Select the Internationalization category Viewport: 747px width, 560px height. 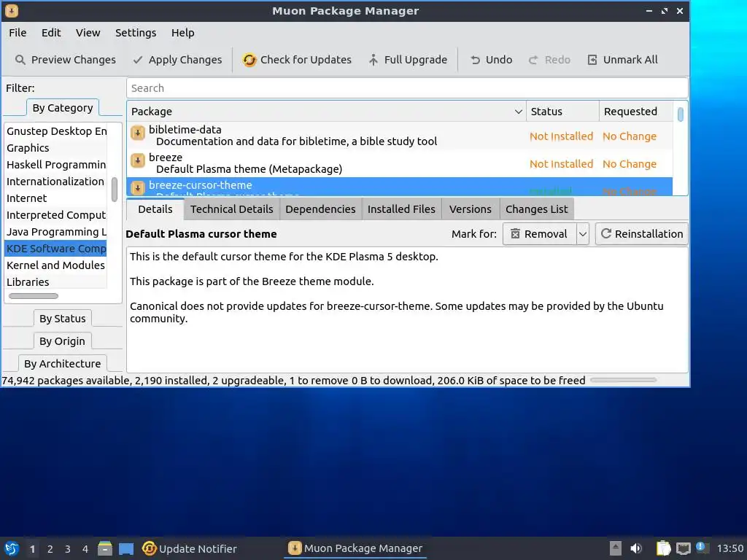(x=55, y=182)
